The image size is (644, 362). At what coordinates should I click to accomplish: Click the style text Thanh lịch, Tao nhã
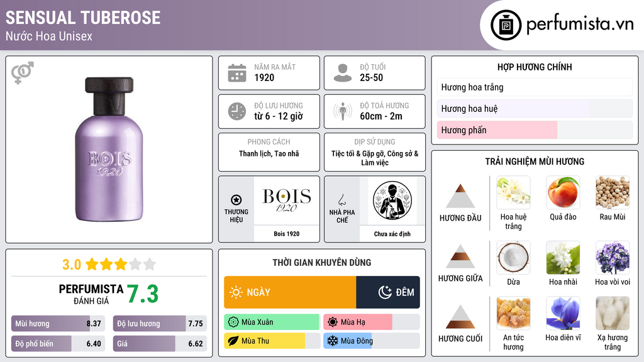(269, 153)
